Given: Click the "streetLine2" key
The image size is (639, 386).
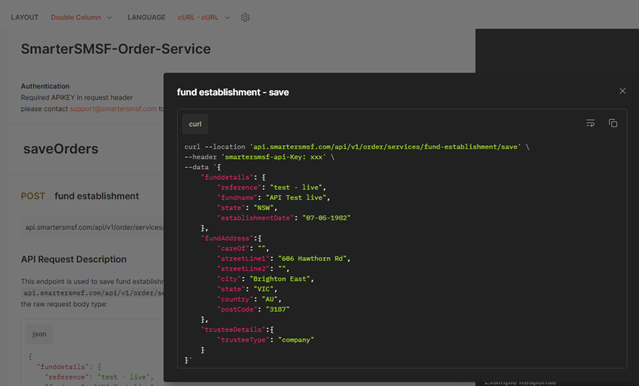Looking at the screenshot, I should tap(243, 269).
